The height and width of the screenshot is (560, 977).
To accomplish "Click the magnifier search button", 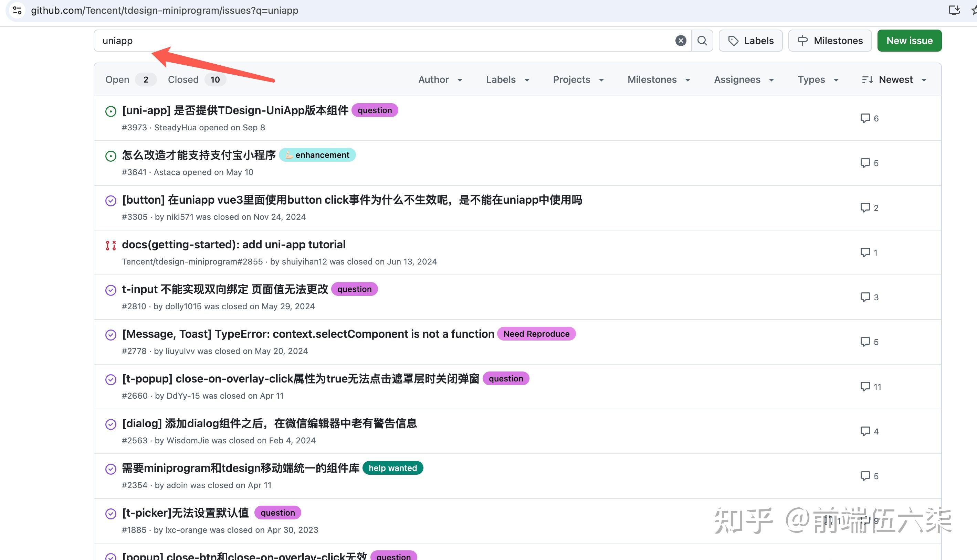I will pos(702,40).
